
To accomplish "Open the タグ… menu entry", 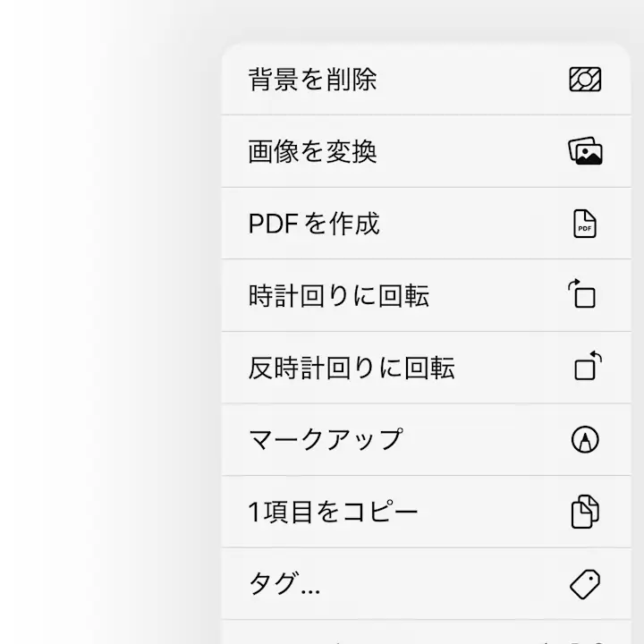I will tap(284, 584).
